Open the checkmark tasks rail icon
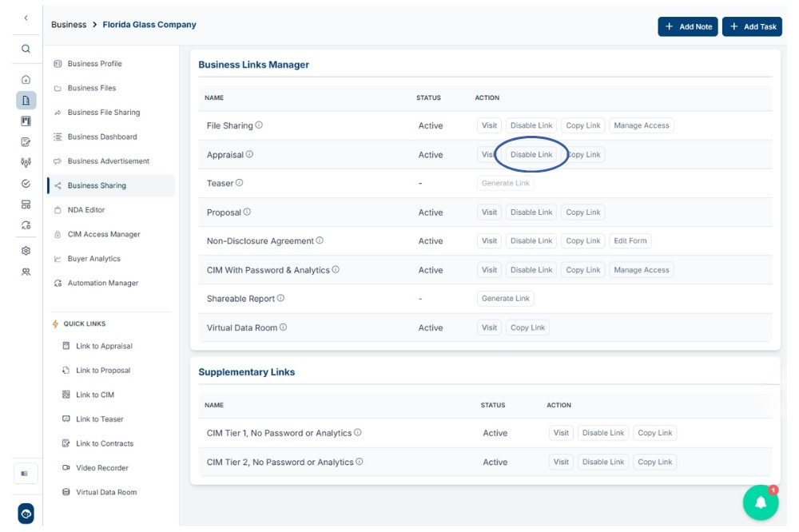 [x=26, y=184]
